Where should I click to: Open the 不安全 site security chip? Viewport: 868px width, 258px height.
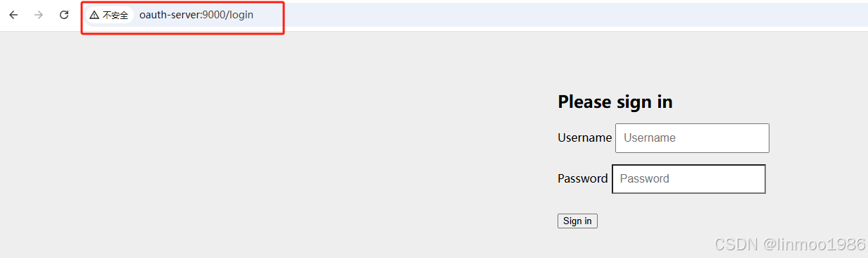(109, 15)
